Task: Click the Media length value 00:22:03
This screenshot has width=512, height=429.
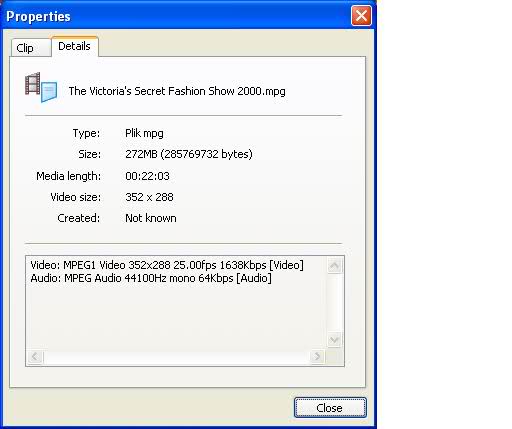Action: pos(147,176)
